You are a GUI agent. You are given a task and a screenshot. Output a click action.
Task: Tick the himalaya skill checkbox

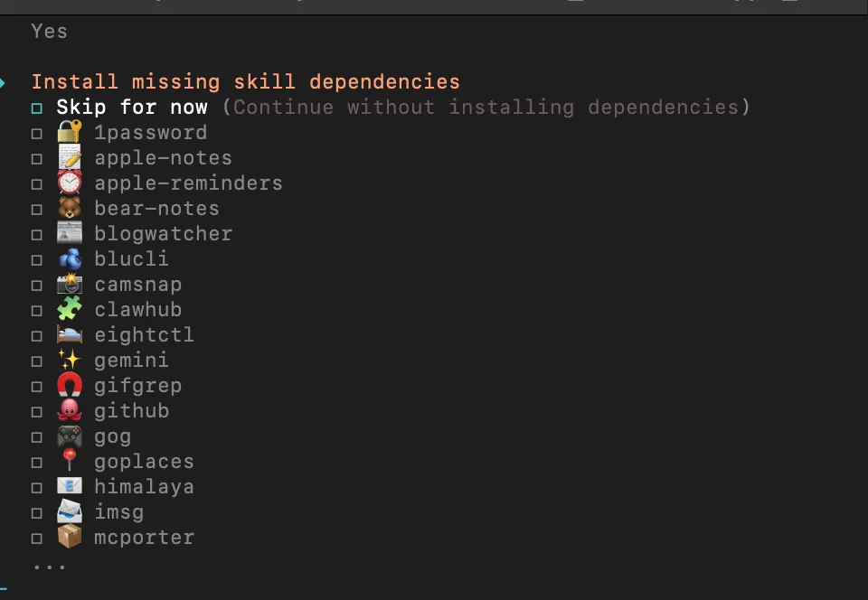(x=37, y=488)
